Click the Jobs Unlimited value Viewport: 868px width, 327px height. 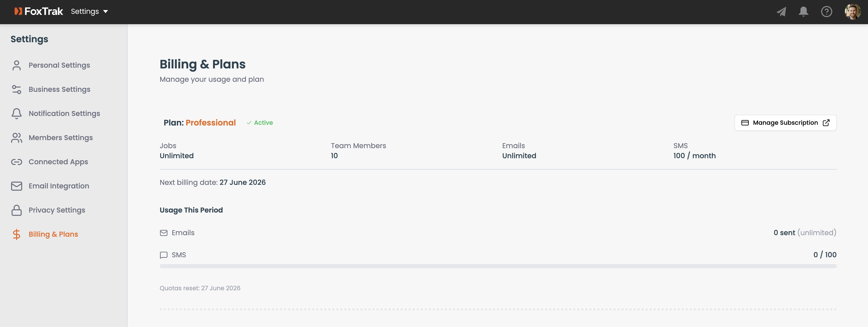(177, 156)
